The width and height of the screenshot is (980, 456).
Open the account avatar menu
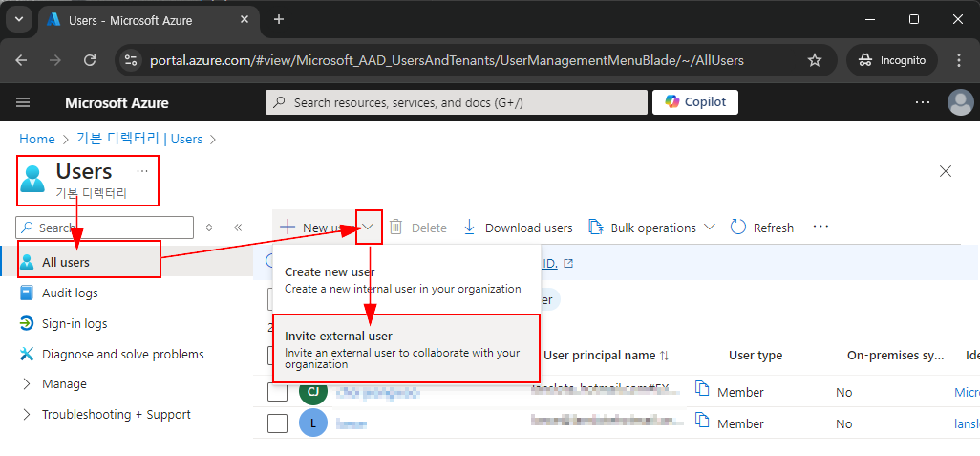[961, 102]
